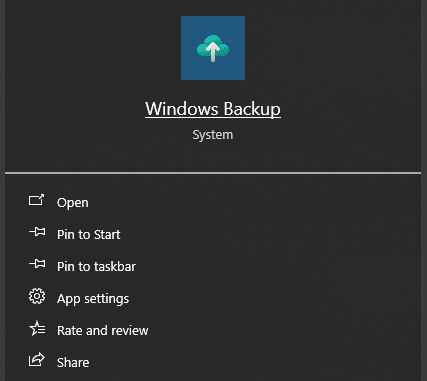Image resolution: width=427 pixels, height=381 pixels.
Task: Click the Share arrow icon
Action: (37, 360)
